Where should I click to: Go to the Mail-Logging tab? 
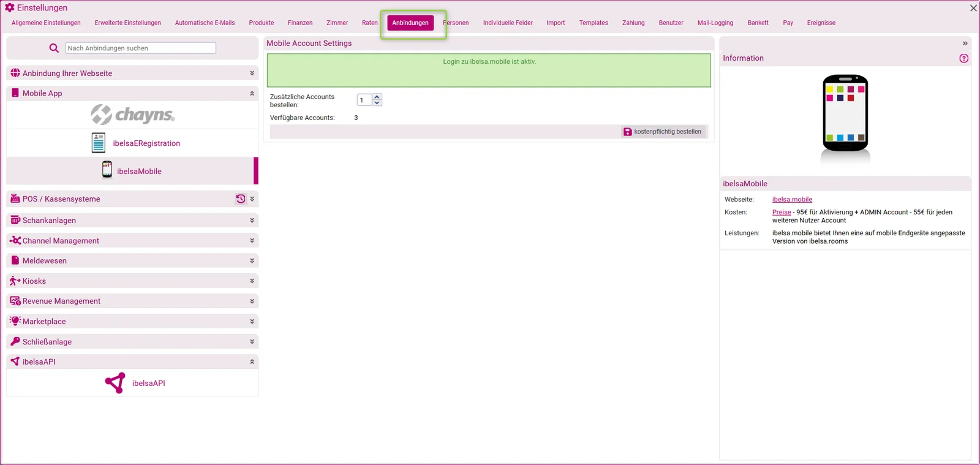pos(715,23)
